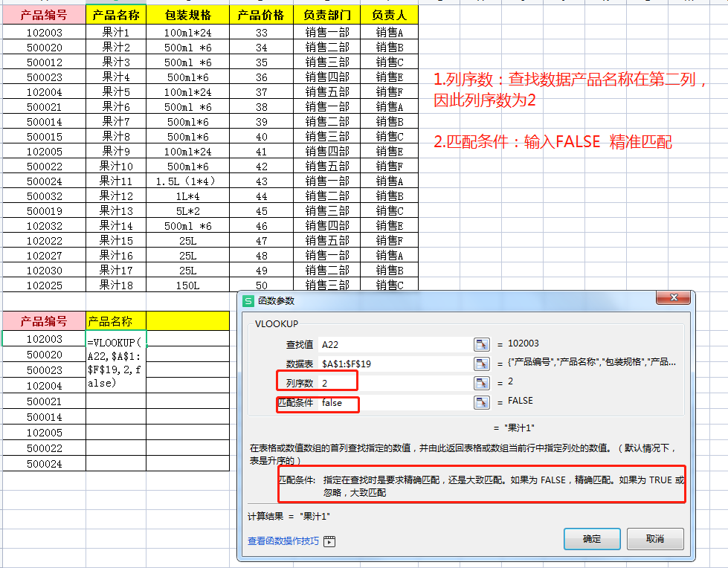Click the WPS S icon in dialog title
Image resolution: width=728 pixels, height=568 pixels.
(x=248, y=300)
